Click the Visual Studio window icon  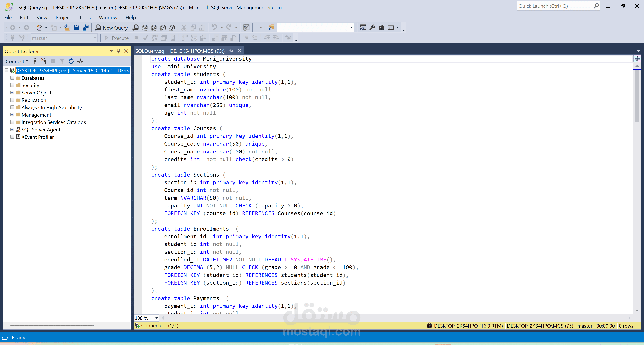pyautogui.click(x=363, y=28)
